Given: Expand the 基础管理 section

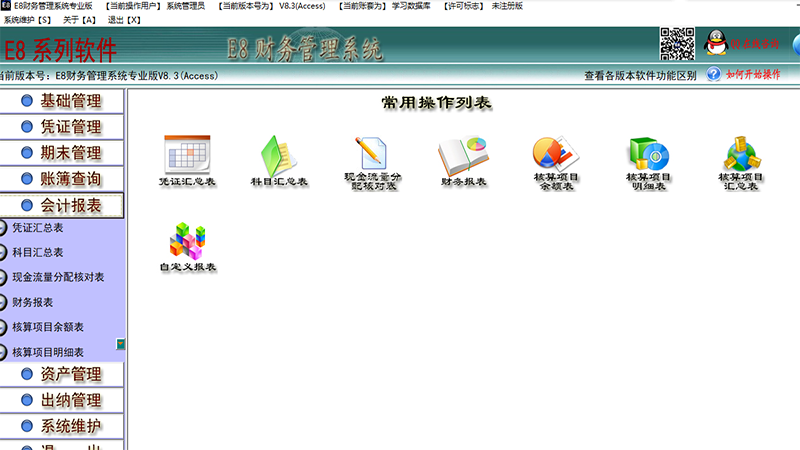Looking at the screenshot, I should coord(62,101).
